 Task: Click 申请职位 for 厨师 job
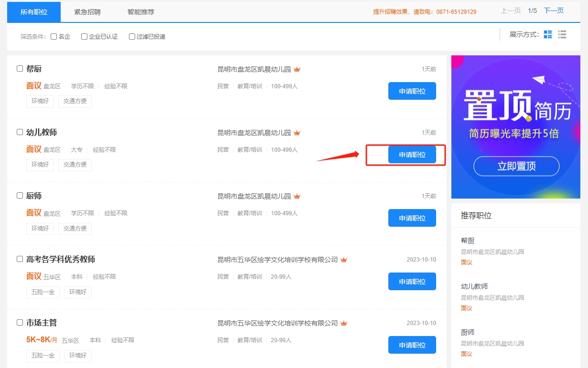tap(412, 218)
